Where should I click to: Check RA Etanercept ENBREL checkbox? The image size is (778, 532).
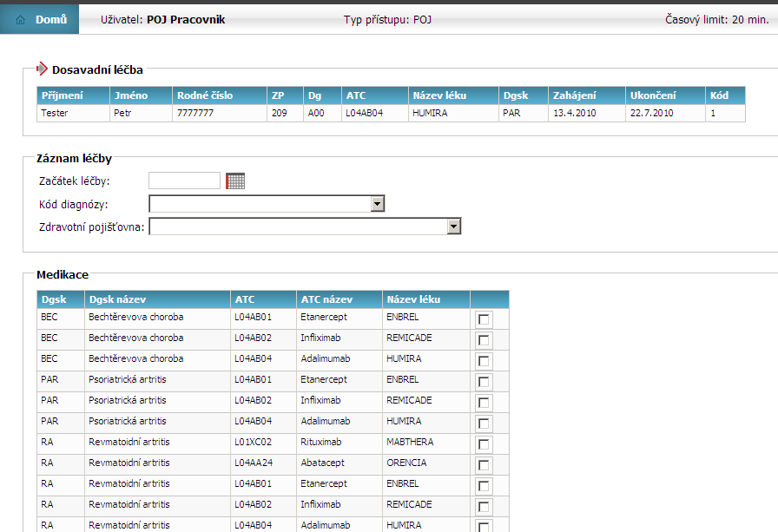click(484, 486)
